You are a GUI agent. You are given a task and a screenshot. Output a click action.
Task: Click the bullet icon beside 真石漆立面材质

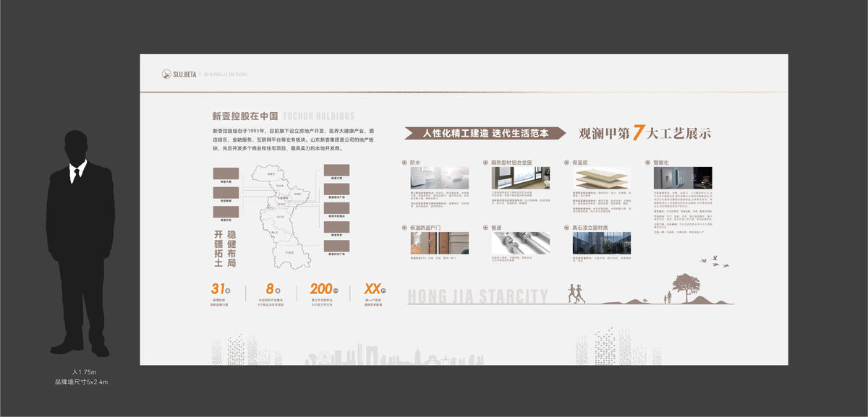566,228
